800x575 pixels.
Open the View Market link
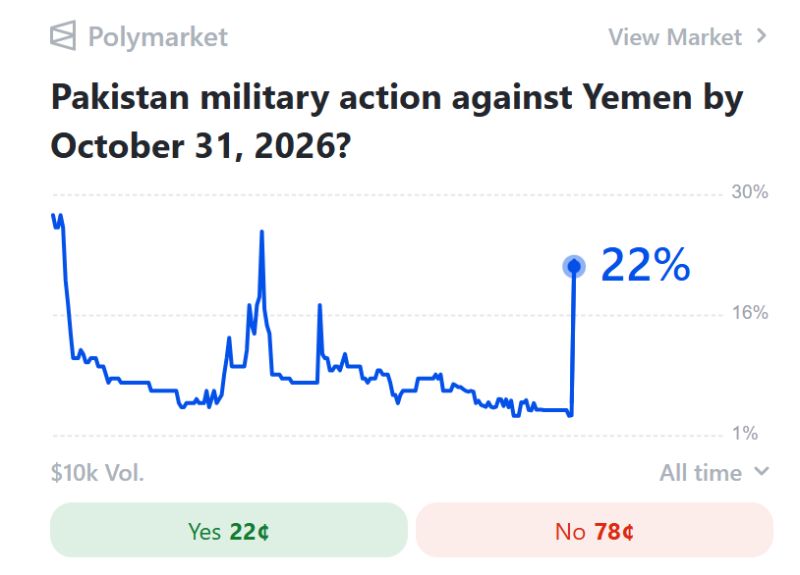tap(674, 37)
